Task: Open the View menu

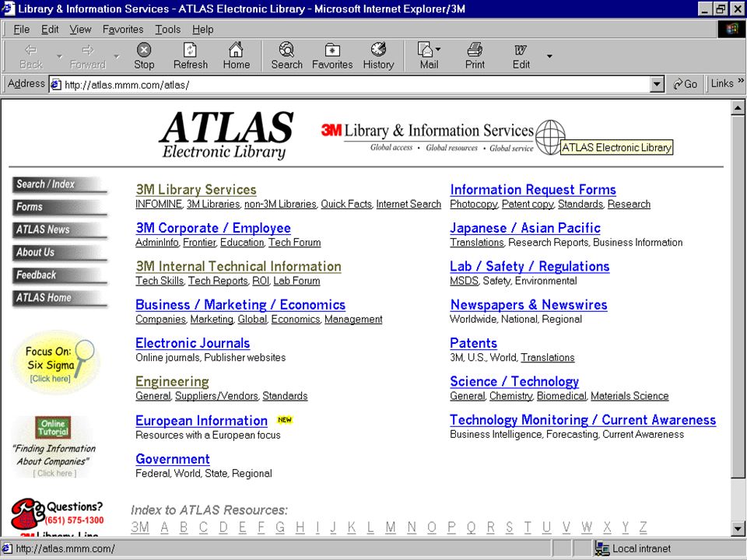Action: 80,30
